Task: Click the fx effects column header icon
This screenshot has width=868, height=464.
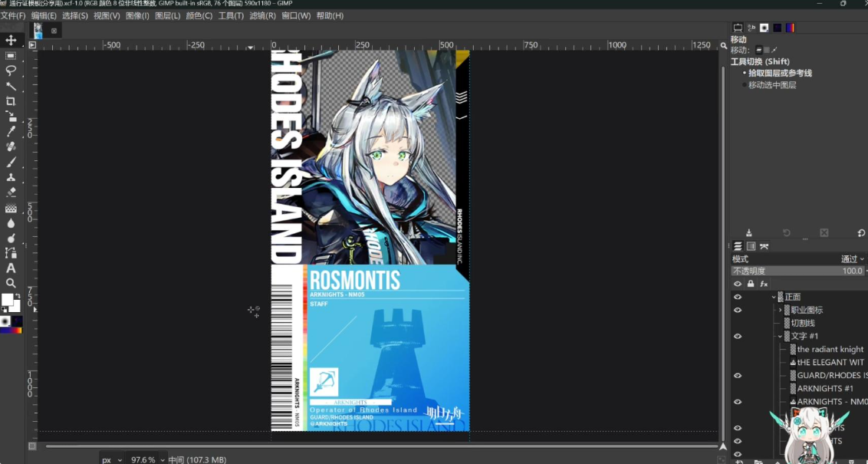Action: [764, 284]
